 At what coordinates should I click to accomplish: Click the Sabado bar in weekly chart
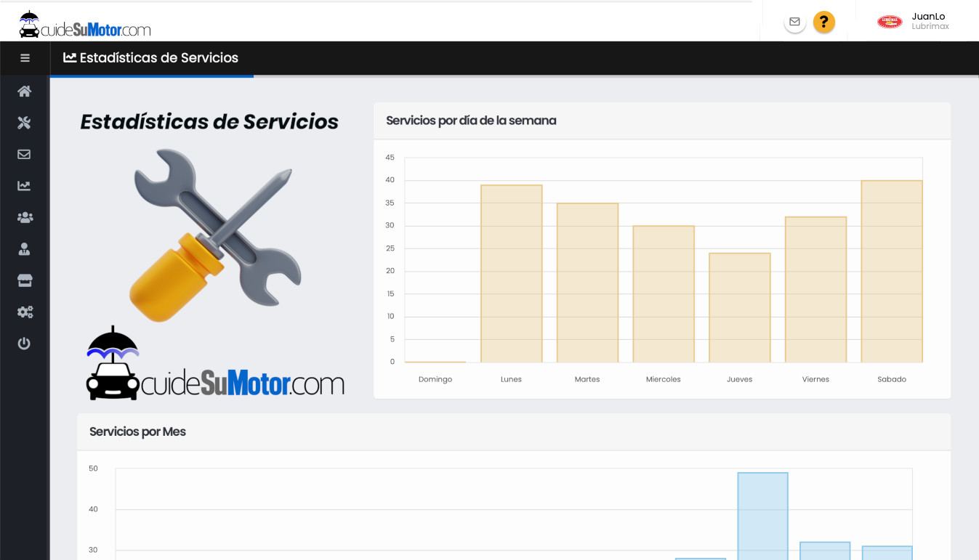point(891,271)
